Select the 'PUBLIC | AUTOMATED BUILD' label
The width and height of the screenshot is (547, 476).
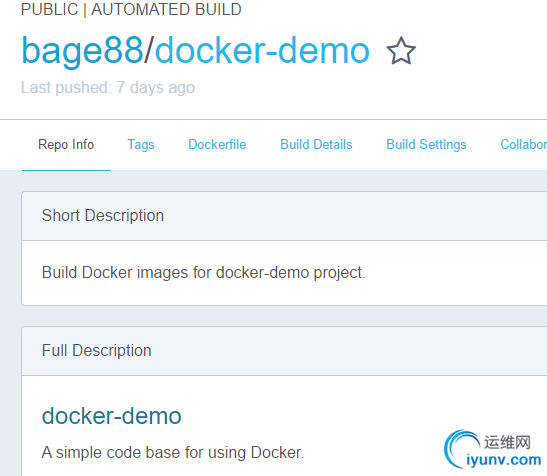(x=131, y=9)
